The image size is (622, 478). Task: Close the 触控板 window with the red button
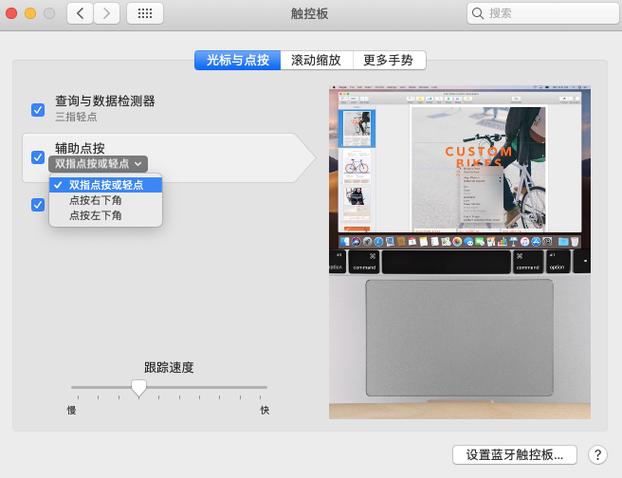click(11, 13)
